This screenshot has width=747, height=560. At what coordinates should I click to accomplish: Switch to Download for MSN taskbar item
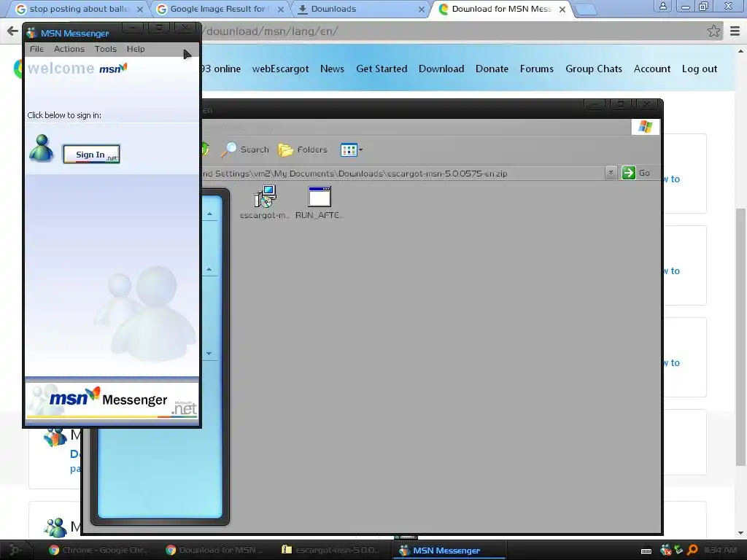214,550
